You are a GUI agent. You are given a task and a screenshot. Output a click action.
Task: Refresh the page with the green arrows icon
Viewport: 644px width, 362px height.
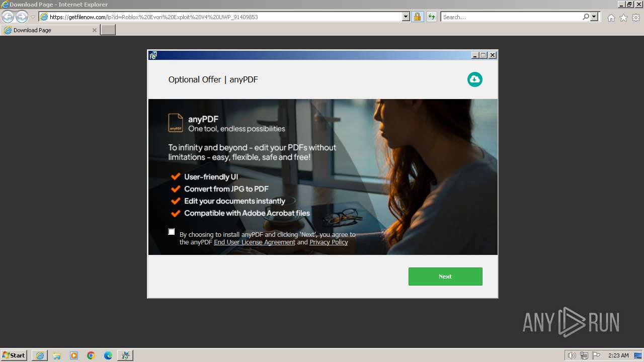click(x=431, y=17)
